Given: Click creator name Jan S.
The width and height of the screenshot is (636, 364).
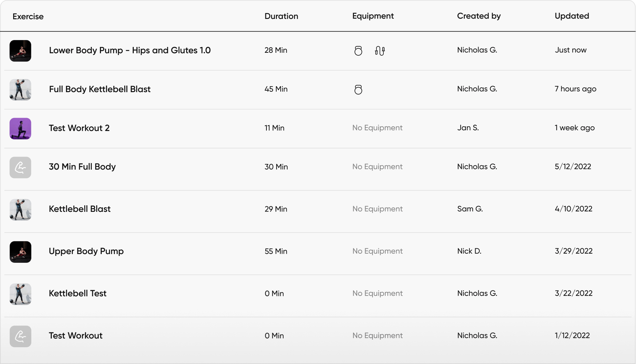Looking at the screenshot, I should coord(468,128).
